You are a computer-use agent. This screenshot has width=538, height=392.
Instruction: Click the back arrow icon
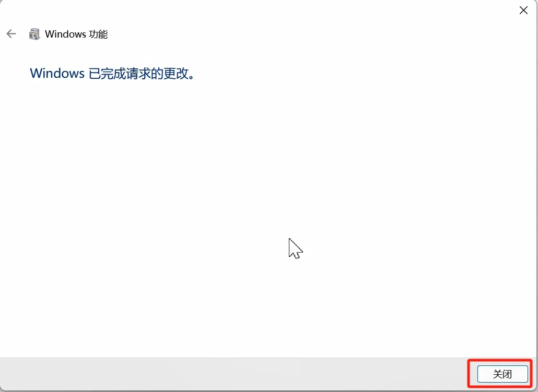(x=11, y=33)
